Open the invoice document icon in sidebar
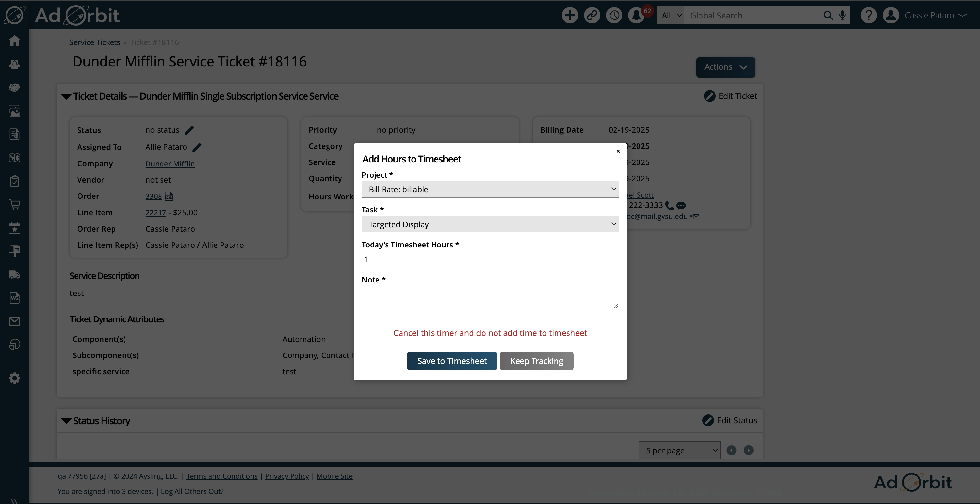This screenshot has height=504, width=980. tap(15, 134)
